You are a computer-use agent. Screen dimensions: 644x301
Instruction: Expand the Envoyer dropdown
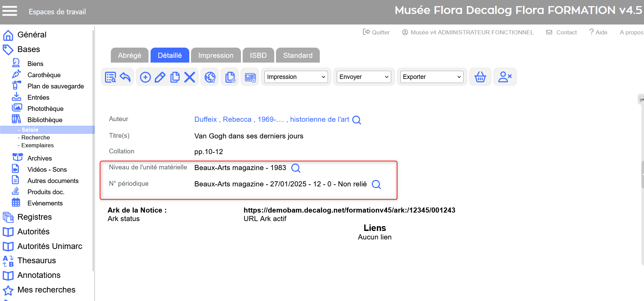[364, 77]
